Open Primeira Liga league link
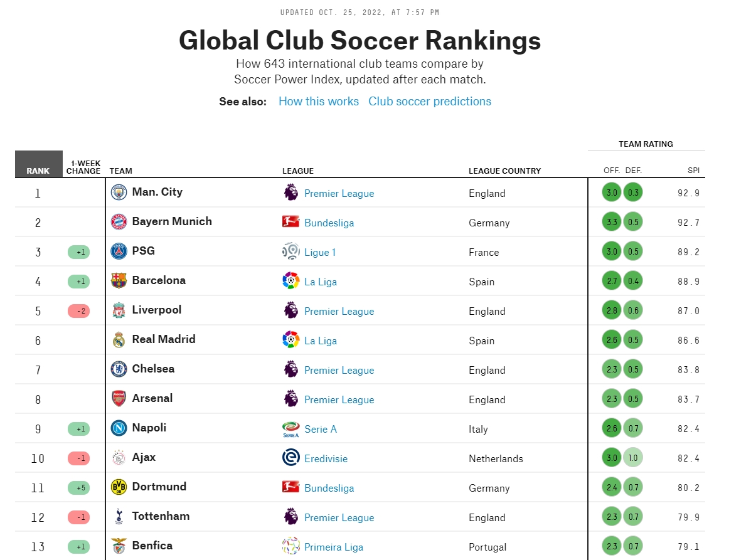 coord(334,547)
